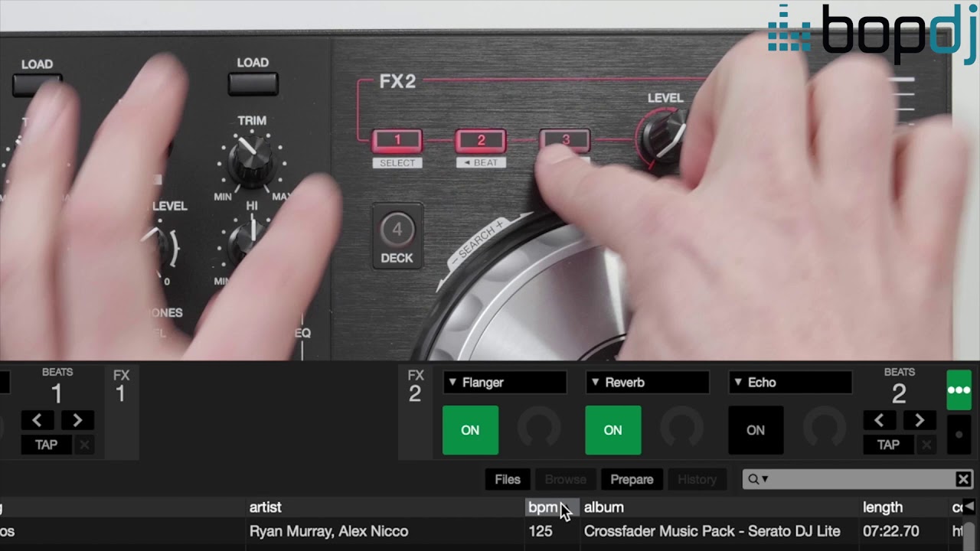Click the Echo depth knob
The height and width of the screenshot is (551, 980).
pos(824,429)
